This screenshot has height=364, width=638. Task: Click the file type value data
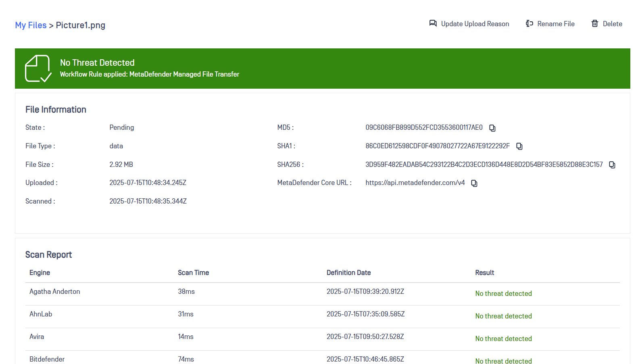click(116, 146)
